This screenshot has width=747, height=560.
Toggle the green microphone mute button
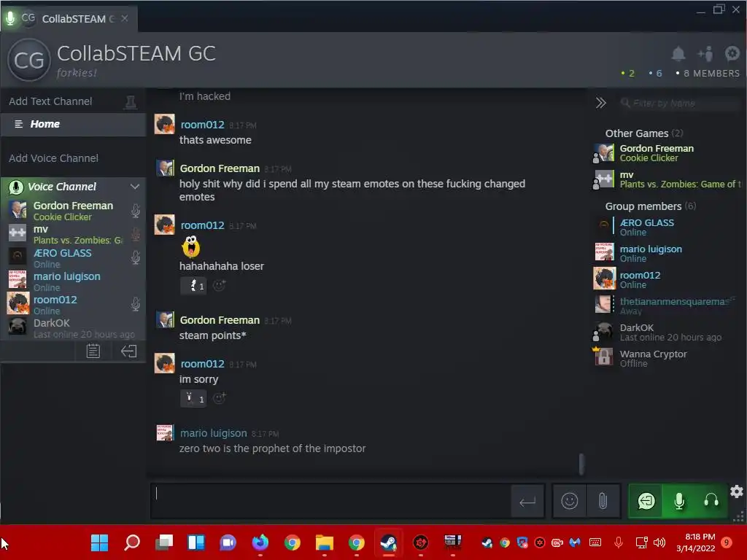(x=679, y=501)
